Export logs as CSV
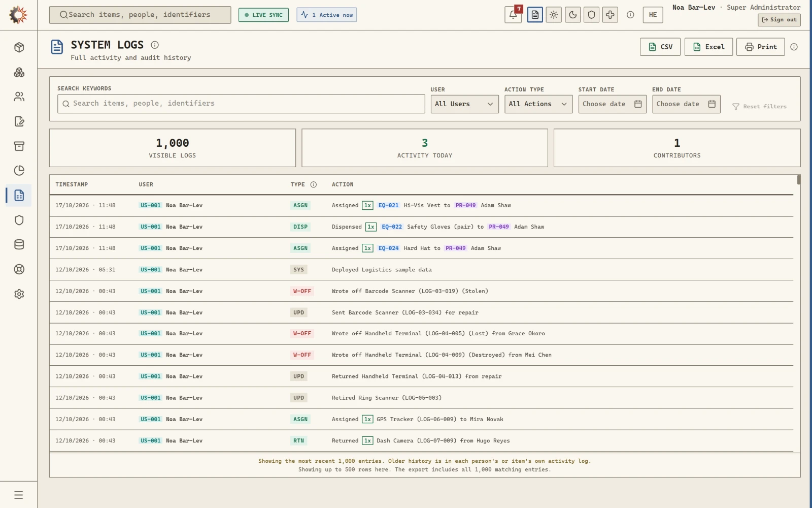 660,47
